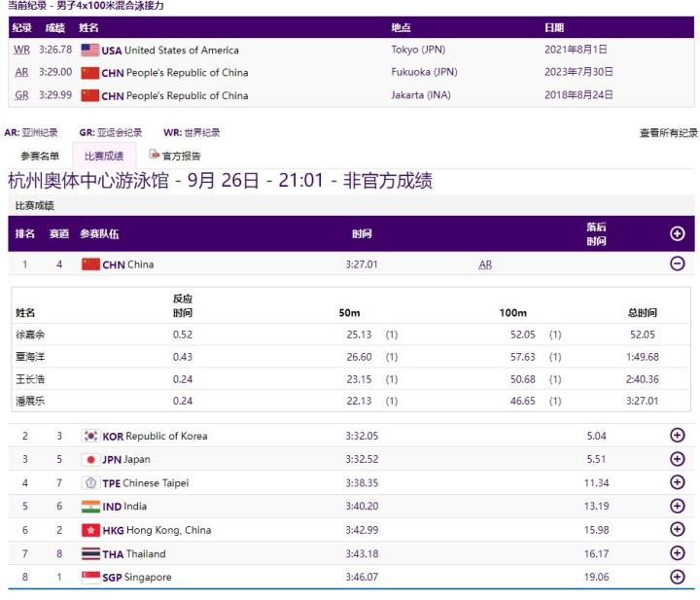Image resolution: width=700 pixels, height=600 pixels.
Task: Click the WR record abbreviation link
Action: click(x=21, y=50)
